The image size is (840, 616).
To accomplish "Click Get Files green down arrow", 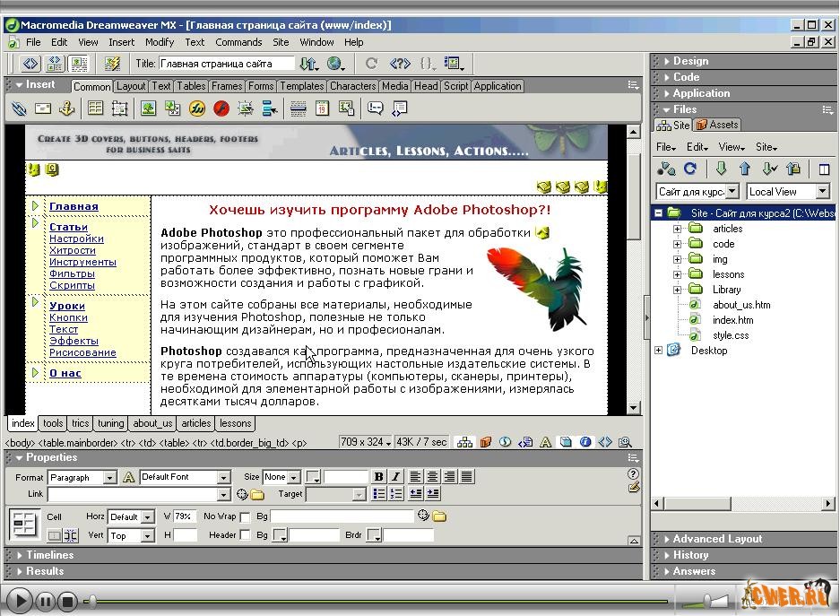I will [721, 169].
